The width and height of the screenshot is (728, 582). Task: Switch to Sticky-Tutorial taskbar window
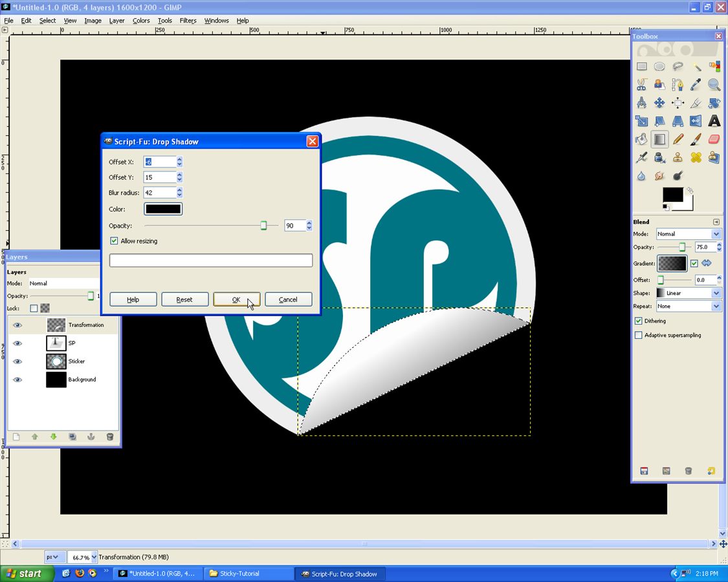coord(249,574)
